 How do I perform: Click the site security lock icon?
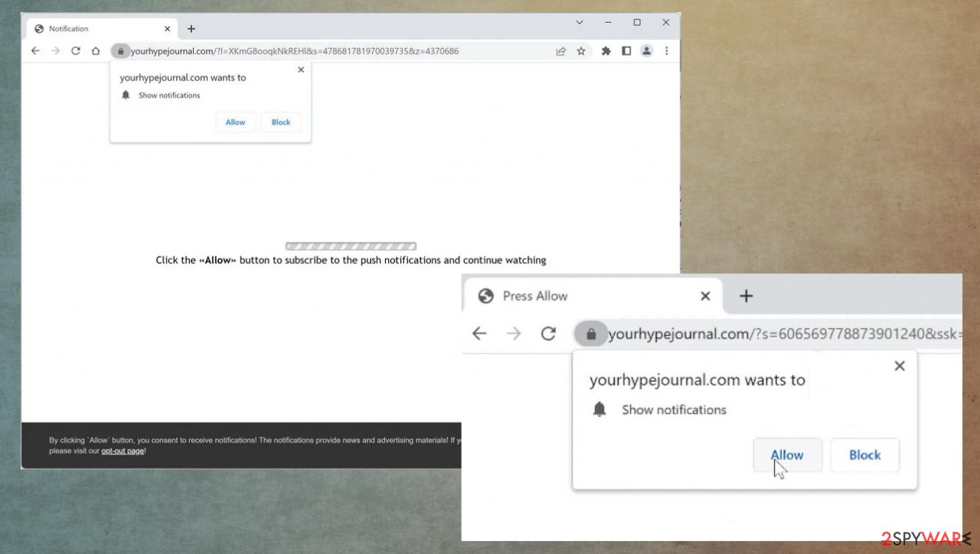click(120, 51)
